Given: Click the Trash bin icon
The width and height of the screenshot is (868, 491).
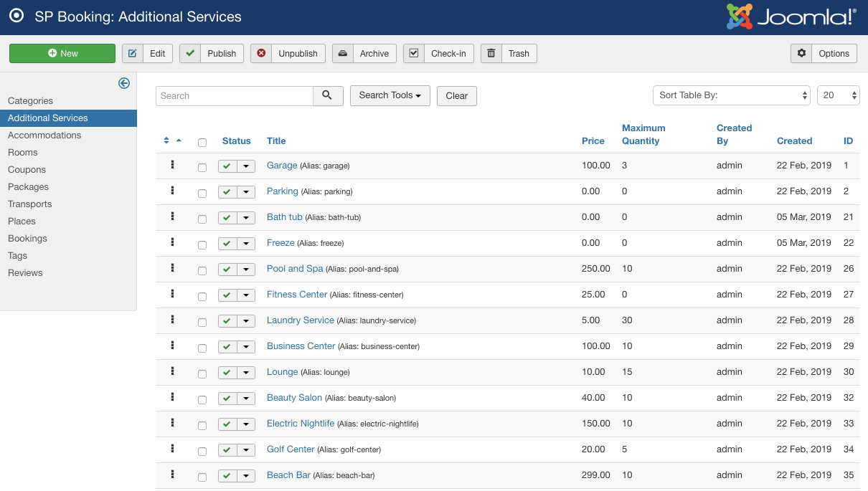Looking at the screenshot, I should tap(491, 54).
